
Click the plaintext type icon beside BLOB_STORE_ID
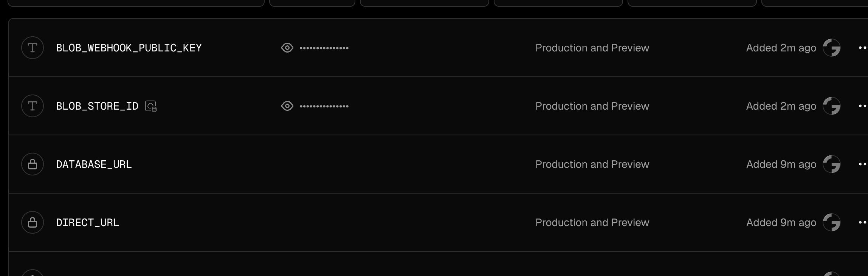pyautogui.click(x=33, y=106)
